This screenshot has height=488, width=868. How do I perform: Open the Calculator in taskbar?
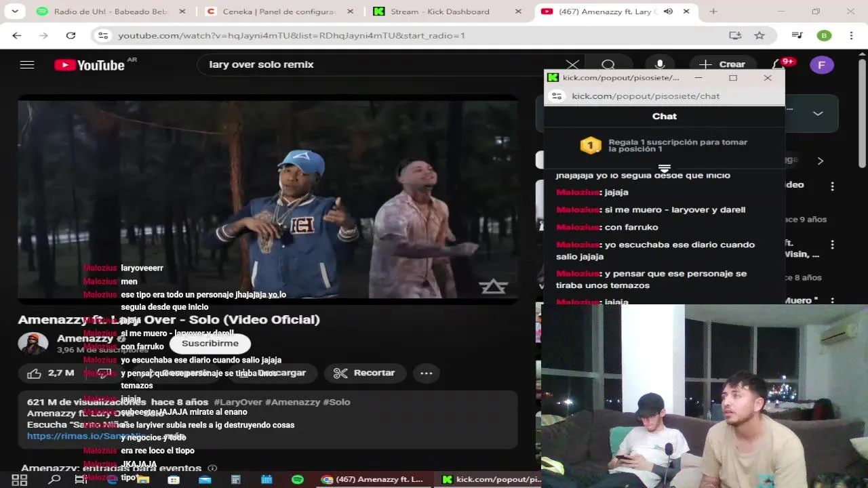tap(236, 480)
